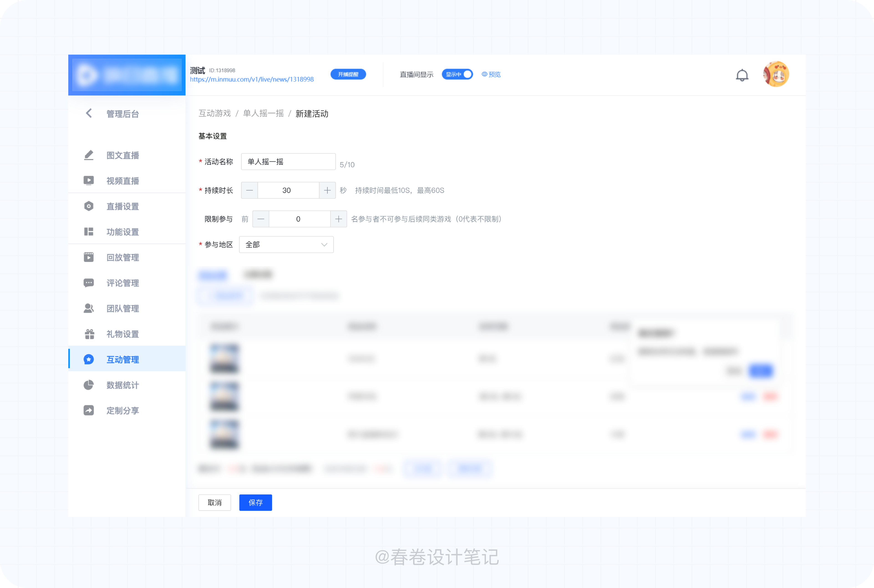Open 视频直播 play icon in sidebar

tap(89, 181)
